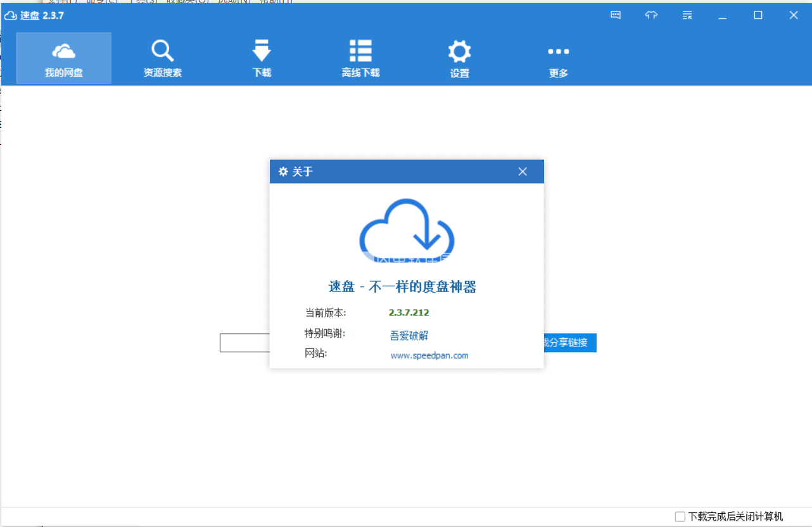This screenshot has height=527, width=812.
Task: Open 我的网盘 cloud tab
Action: point(63,58)
